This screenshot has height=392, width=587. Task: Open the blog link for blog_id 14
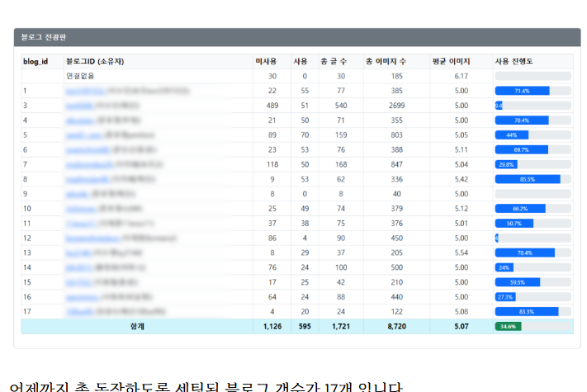point(79,268)
